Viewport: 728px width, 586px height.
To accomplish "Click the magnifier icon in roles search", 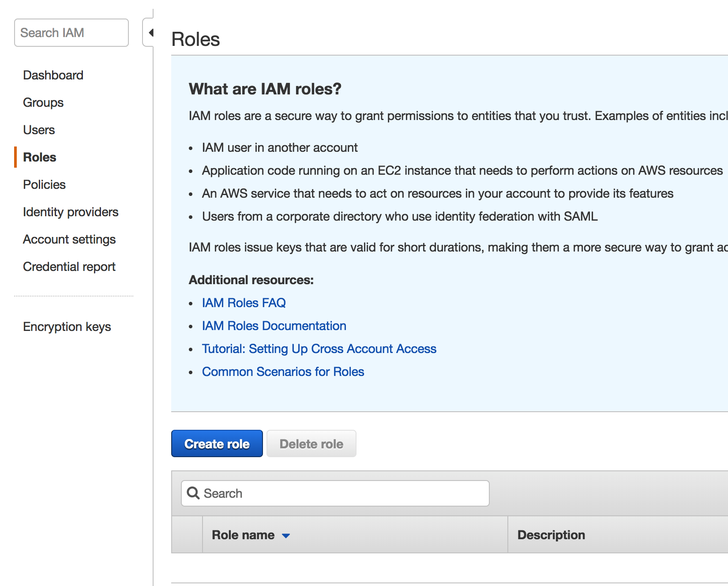I will pos(193,493).
